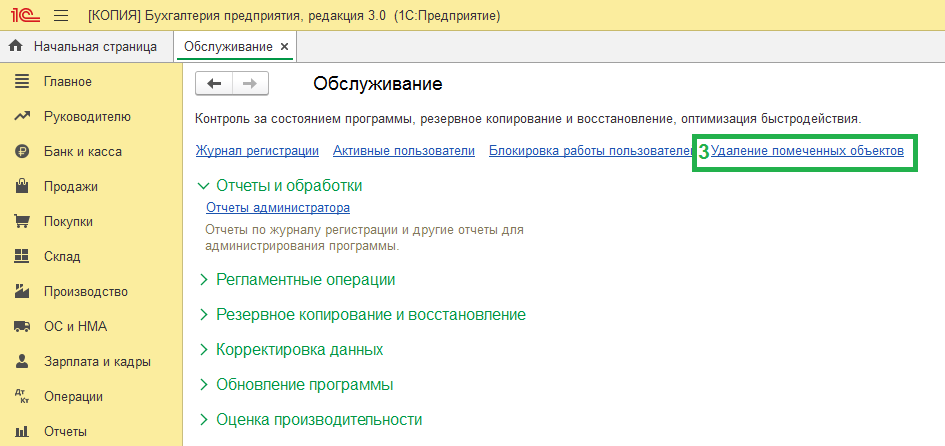Click the ОС и НМА truck icon
Screen dimensions: 945x446
tap(22, 327)
